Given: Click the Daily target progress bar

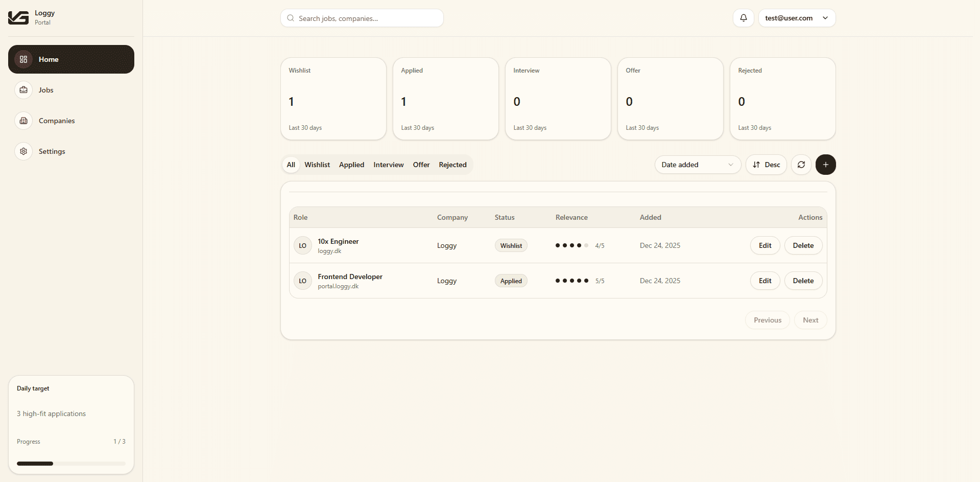Looking at the screenshot, I should click(71, 464).
